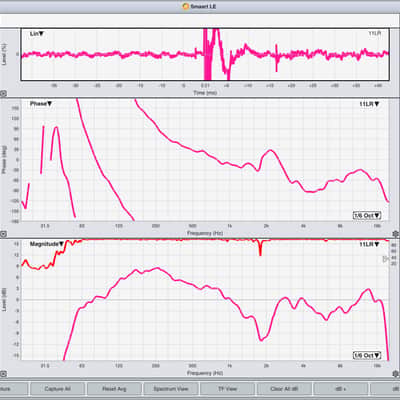Switch to Spectrum View
The height and width of the screenshot is (400, 400).
[x=171, y=389]
